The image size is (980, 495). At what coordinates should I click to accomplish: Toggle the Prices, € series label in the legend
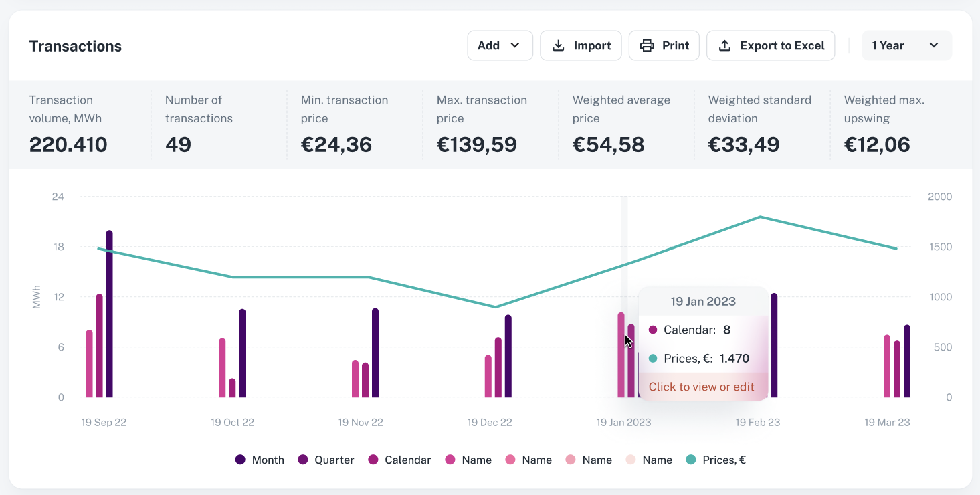(x=724, y=460)
